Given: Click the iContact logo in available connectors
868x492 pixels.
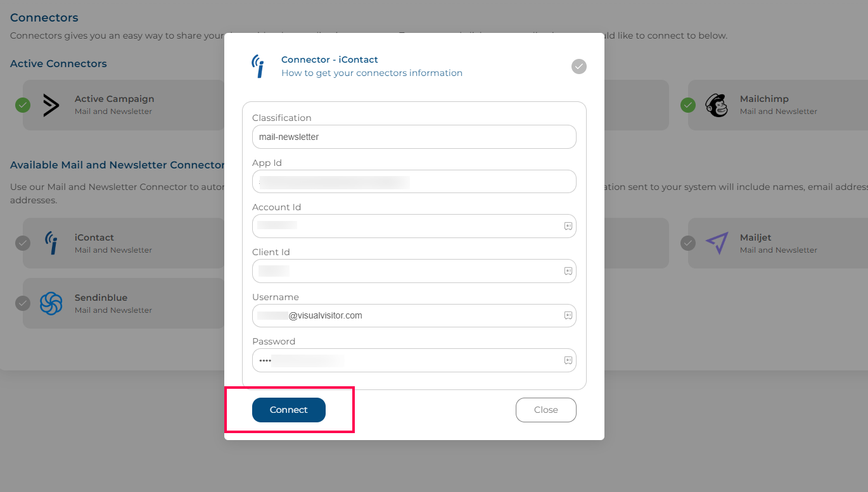Looking at the screenshot, I should point(51,243).
